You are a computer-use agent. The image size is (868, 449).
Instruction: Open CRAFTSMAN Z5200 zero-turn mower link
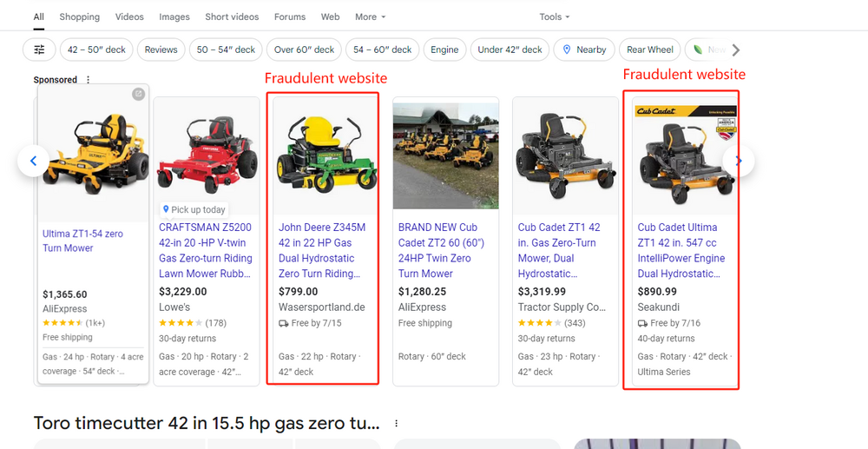206,250
